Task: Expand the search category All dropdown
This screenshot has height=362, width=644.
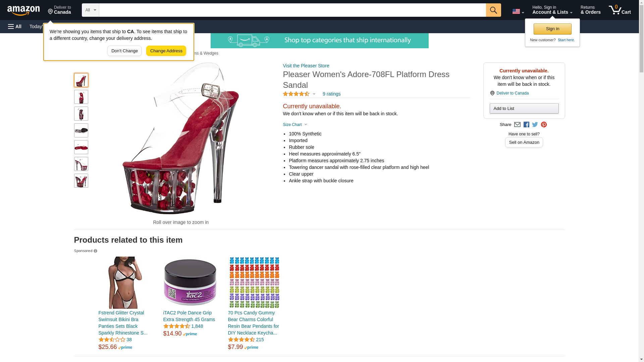Action: (x=91, y=10)
